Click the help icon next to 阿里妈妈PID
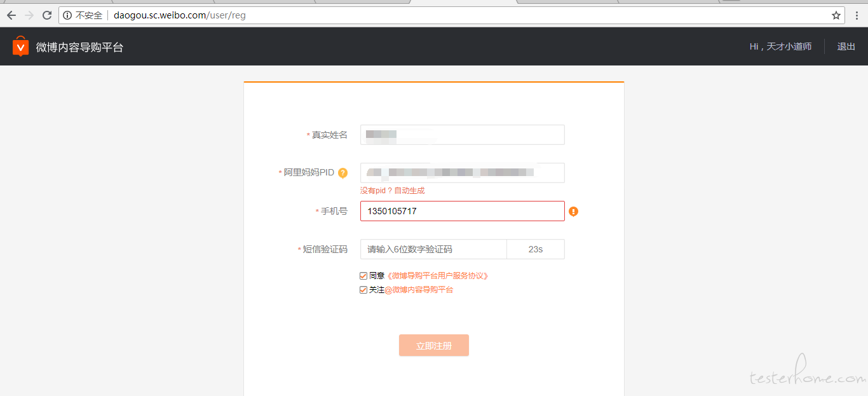The width and height of the screenshot is (868, 396). [x=343, y=173]
